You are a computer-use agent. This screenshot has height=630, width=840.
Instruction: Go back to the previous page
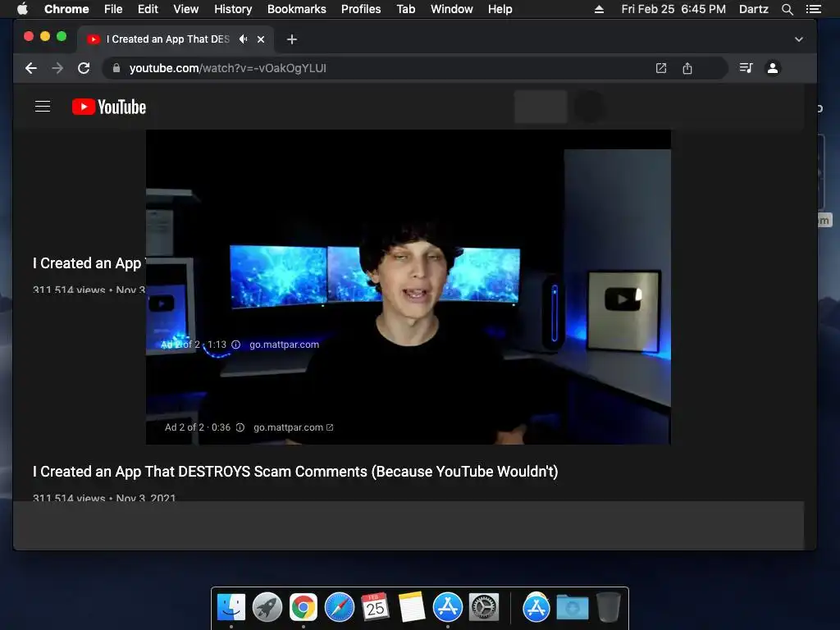coord(31,68)
